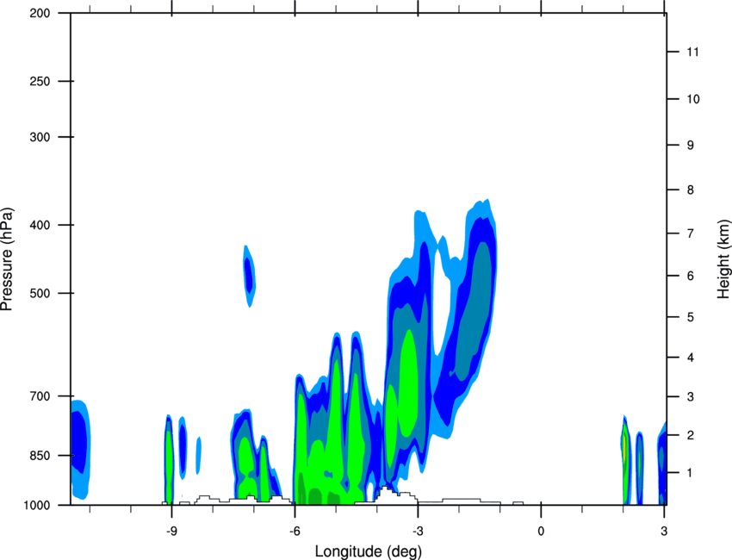Click the 0 longitude tick label
732x560 pixels.
[x=541, y=531]
